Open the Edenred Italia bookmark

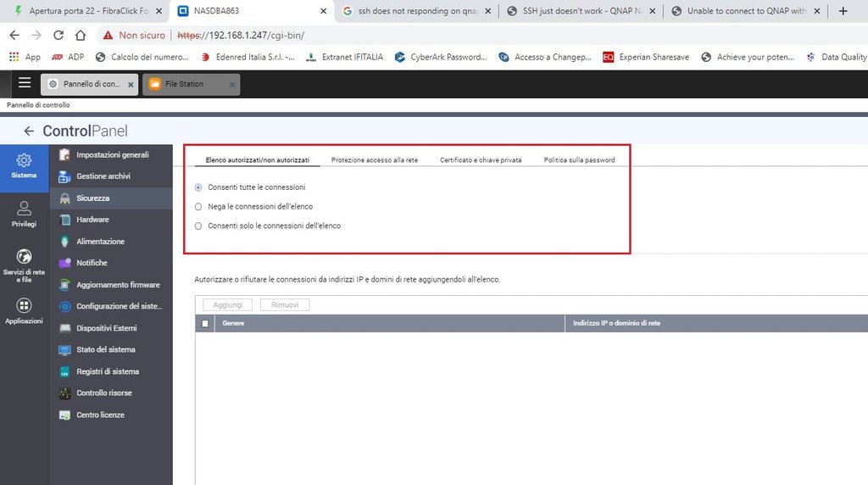[x=248, y=57]
